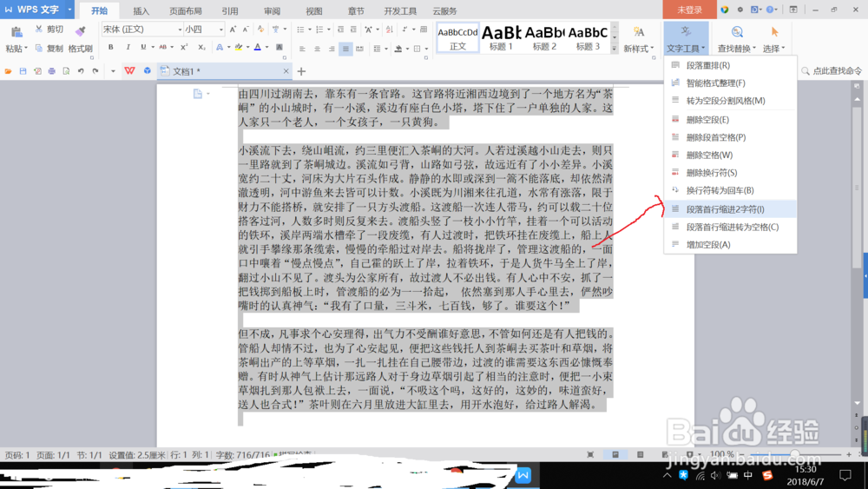868x489 pixels.
Task: Align text left
Action: [x=302, y=49]
